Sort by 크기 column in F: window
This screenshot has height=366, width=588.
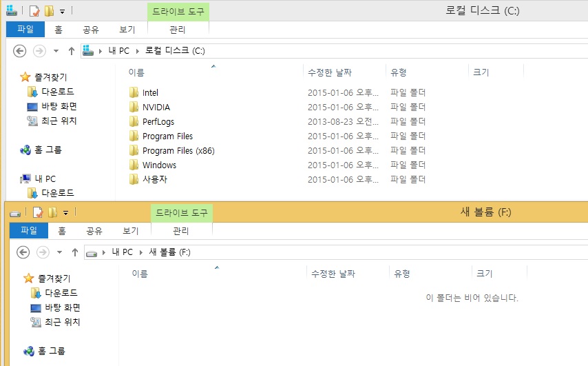pos(485,274)
